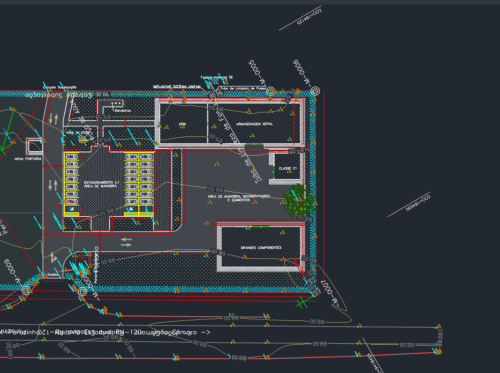This screenshot has height=373, width=500.
Task: Click the green door of the Classe C1 room
Action: pos(273,172)
